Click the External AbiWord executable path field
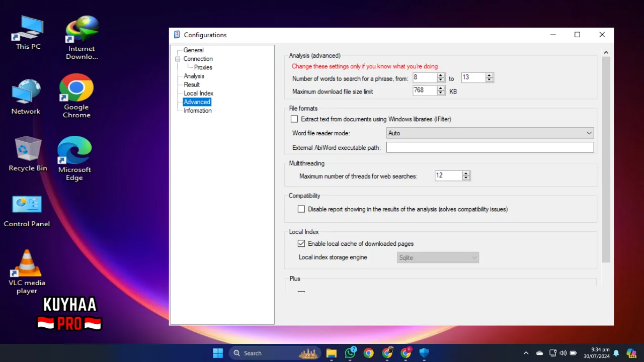The image size is (644, 362). pyautogui.click(x=490, y=147)
